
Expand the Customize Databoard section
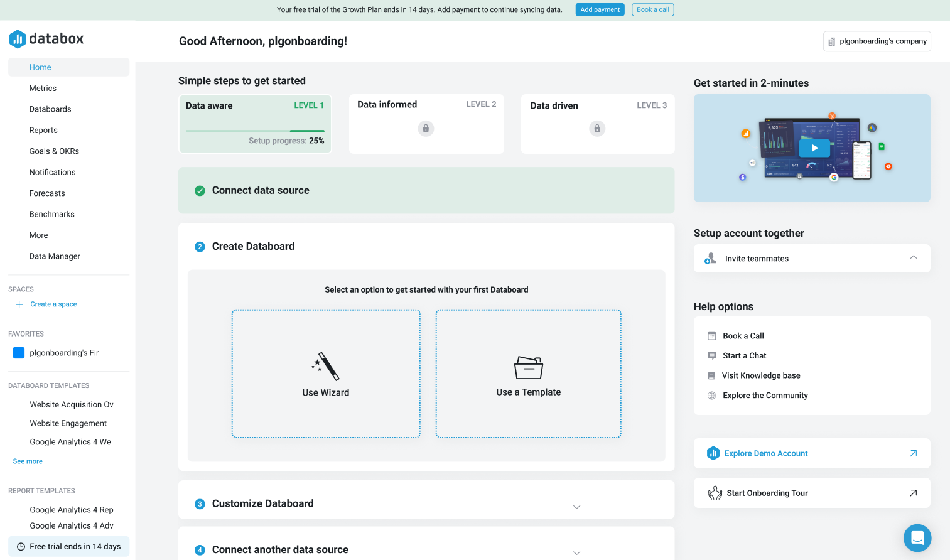[576, 507]
